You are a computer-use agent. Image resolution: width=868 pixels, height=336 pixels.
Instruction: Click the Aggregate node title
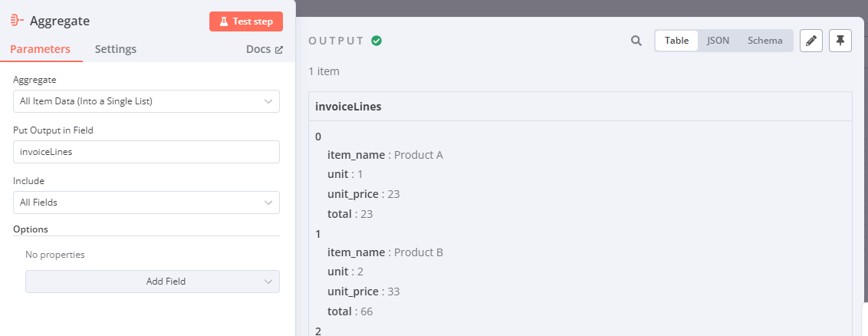click(x=60, y=21)
